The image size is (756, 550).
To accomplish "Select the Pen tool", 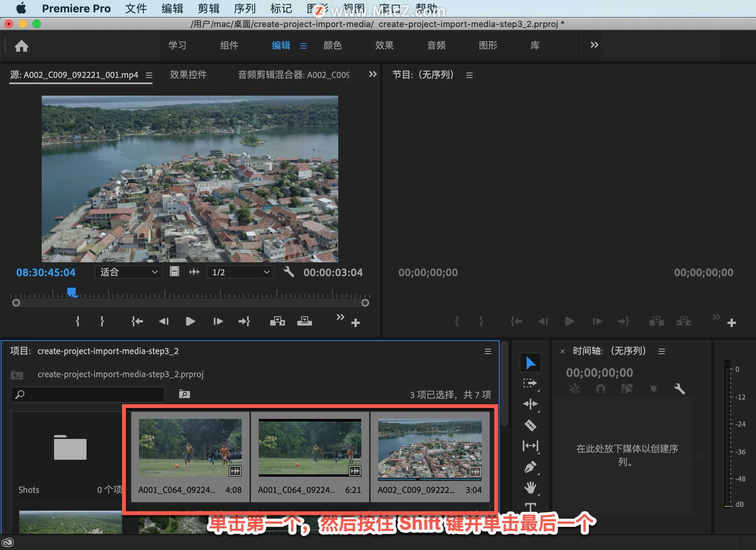I will [530, 467].
